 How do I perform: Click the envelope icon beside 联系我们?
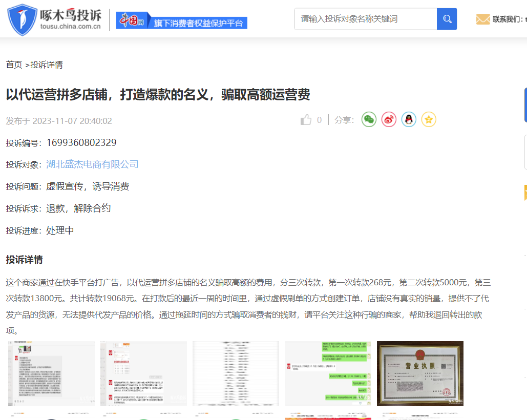click(x=482, y=19)
